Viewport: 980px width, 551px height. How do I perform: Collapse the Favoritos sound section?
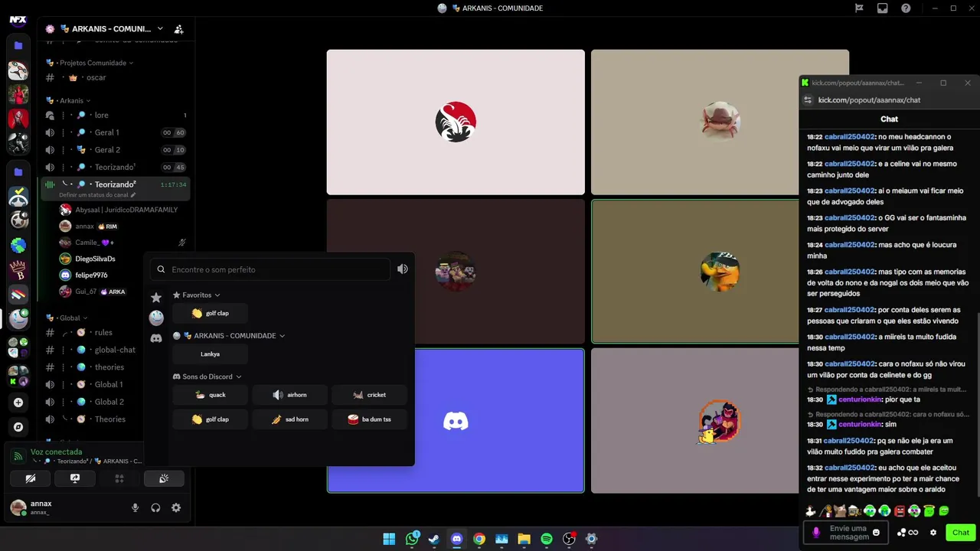(197, 295)
